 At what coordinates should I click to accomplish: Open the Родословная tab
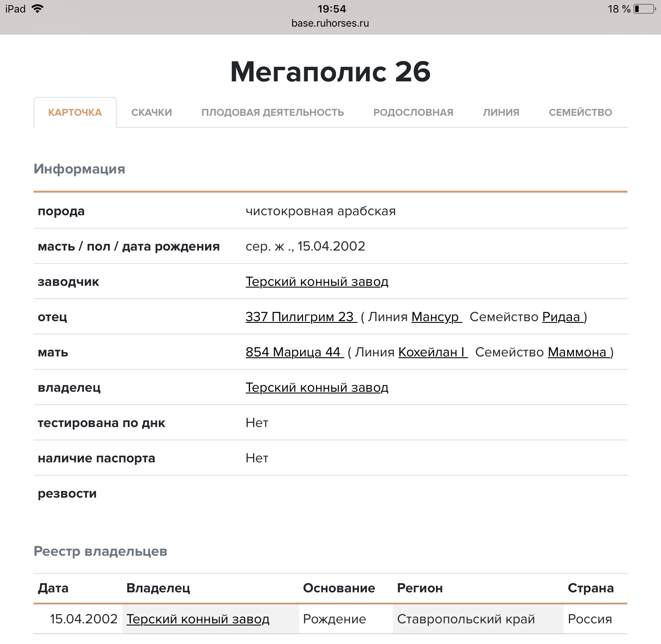pyautogui.click(x=413, y=112)
